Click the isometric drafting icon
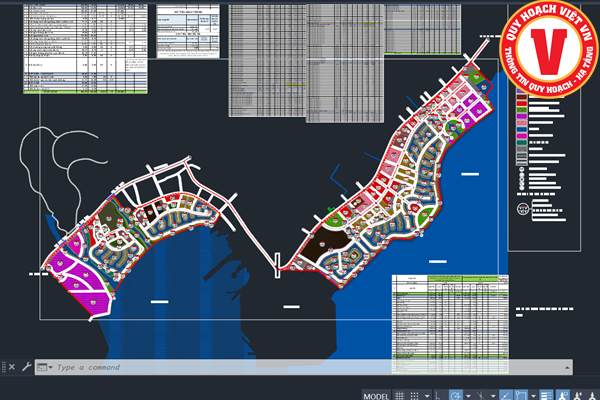Image resolution: width=600 pixels, height=400 pixels. click(480, 395)
